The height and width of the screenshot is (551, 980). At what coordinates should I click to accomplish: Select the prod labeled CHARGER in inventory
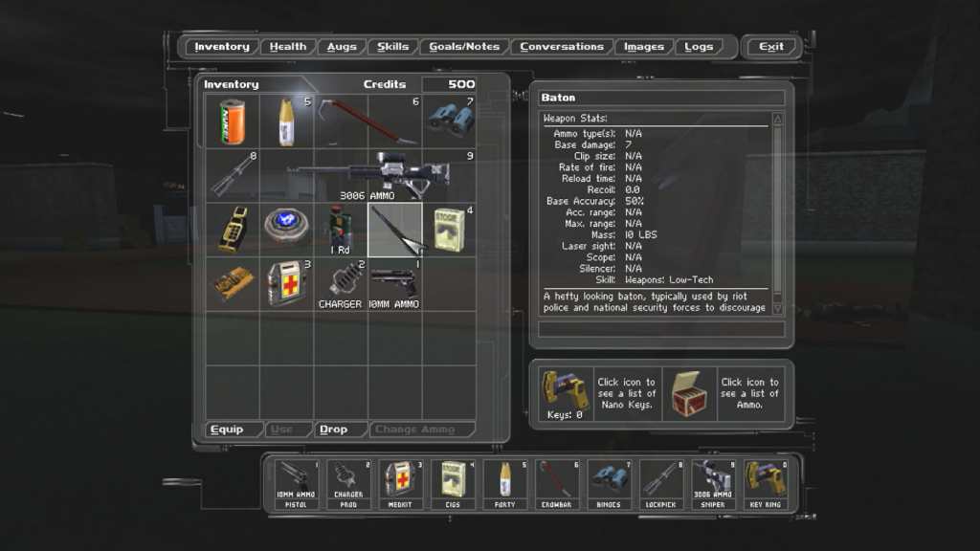click(340, 284)
